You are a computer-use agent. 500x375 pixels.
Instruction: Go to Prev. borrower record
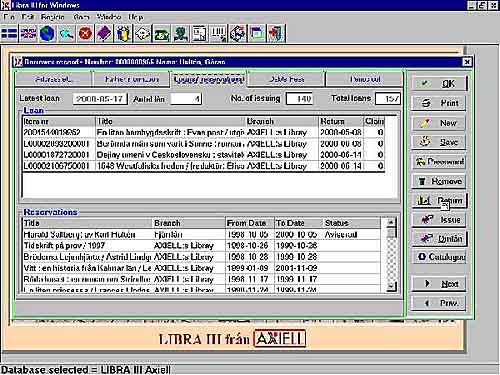coord(439,303)
